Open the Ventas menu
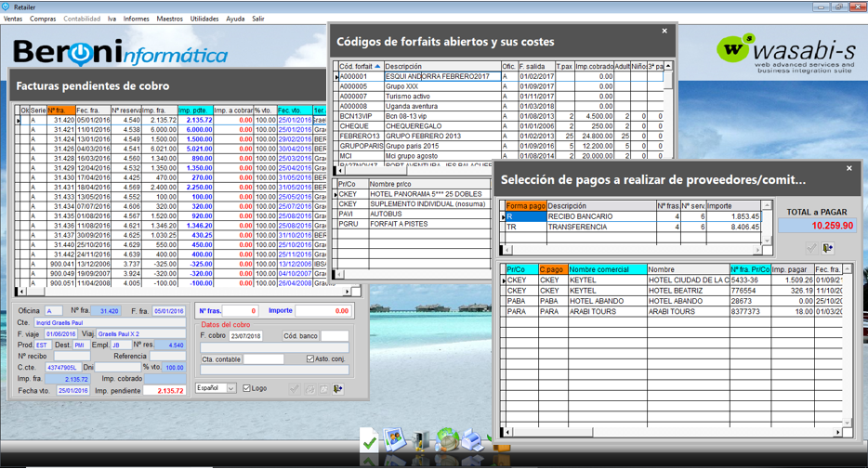The width and height of the screenshot is (868, 469). 14,19
